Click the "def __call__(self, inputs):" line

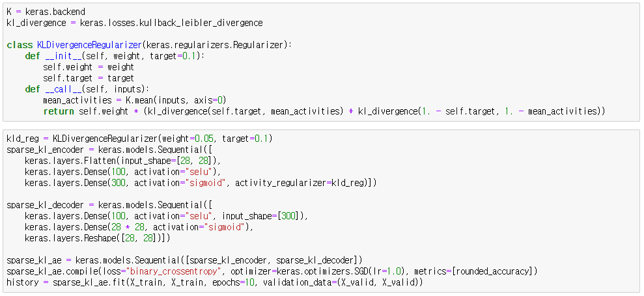tap(87, 90)
